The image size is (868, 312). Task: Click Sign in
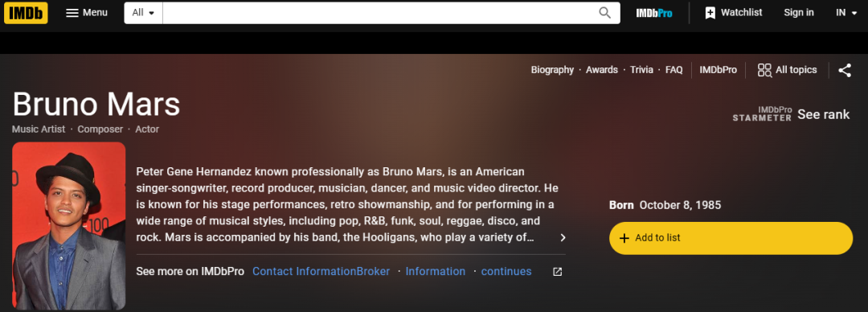click(x=799, y=13)
